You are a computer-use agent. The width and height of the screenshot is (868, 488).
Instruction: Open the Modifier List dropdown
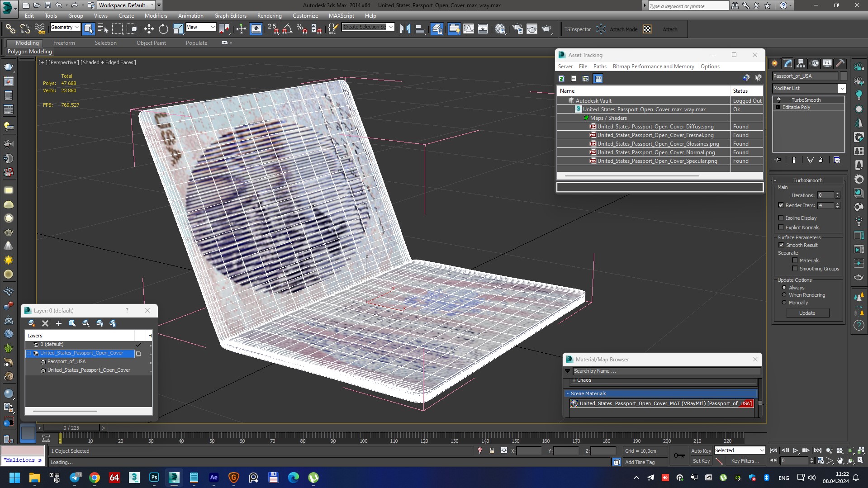[809, 88]
